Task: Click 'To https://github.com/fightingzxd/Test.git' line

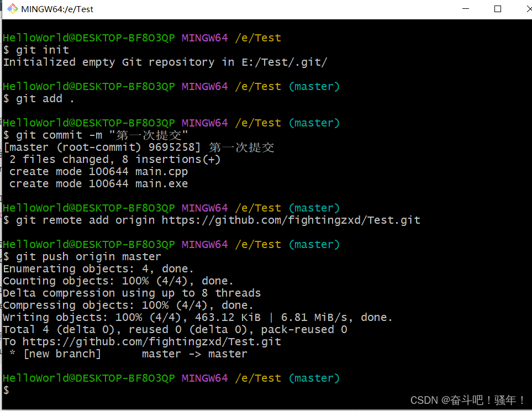Action: (x=142, y=342)
